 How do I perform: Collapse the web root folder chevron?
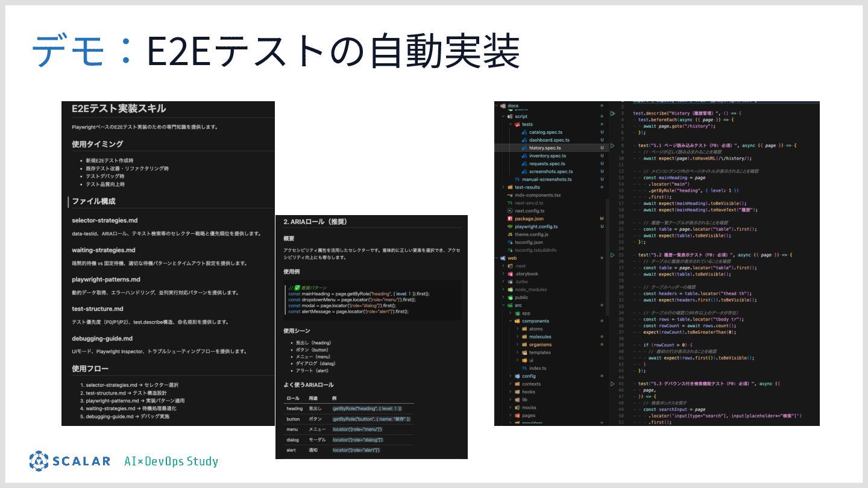(497, 258)
